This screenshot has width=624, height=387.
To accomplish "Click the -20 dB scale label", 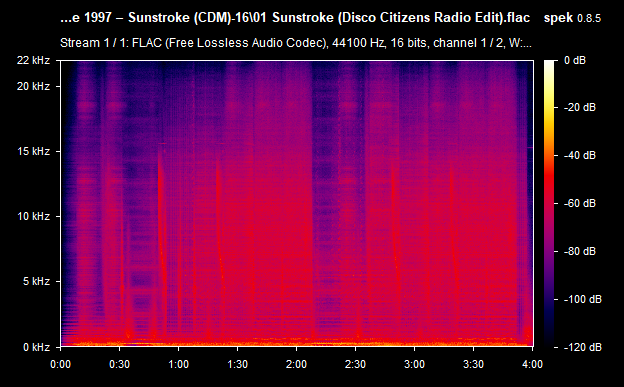I will (x=579, y=107).
